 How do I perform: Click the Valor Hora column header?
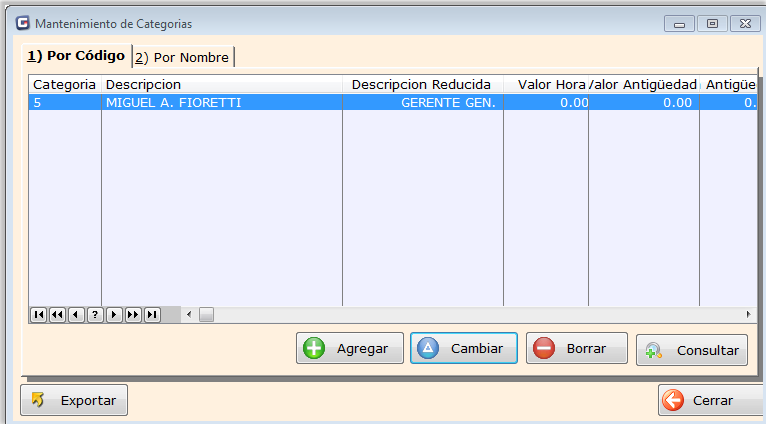tap(546, 85)
